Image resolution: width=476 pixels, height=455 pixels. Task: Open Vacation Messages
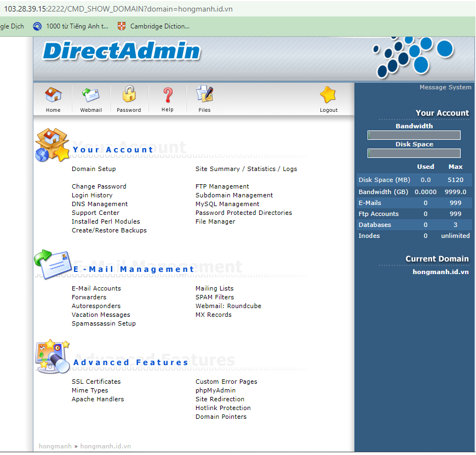pos(101,315)
